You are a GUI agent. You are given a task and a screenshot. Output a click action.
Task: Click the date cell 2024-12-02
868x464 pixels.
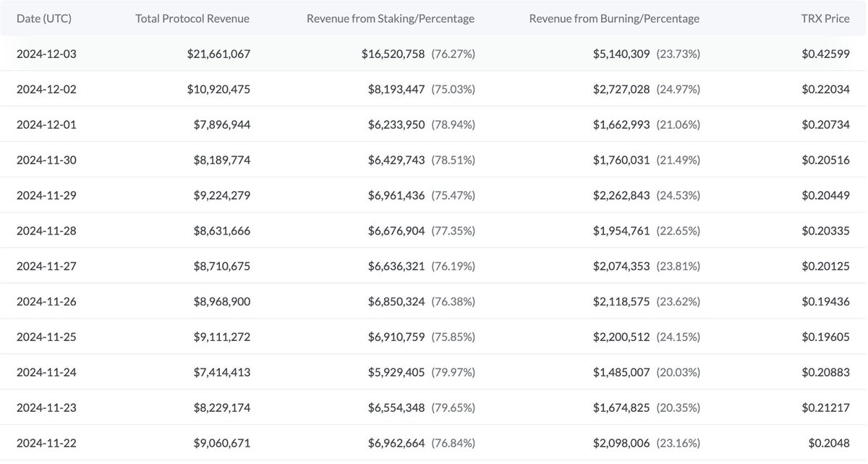(46, 89)
